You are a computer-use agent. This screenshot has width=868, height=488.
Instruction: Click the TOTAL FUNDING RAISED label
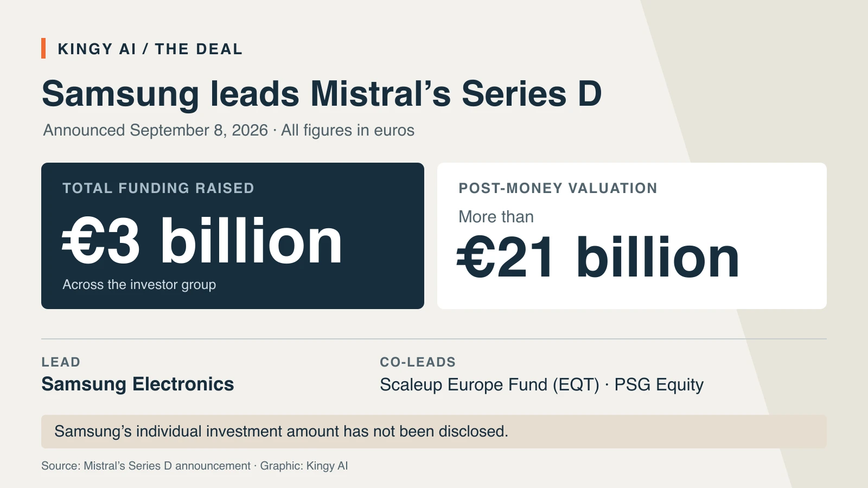tap(158, 188)
